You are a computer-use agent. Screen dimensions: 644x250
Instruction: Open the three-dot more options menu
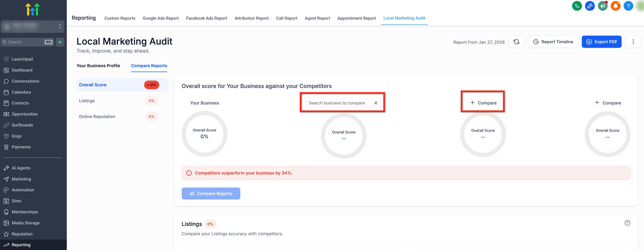633,42
